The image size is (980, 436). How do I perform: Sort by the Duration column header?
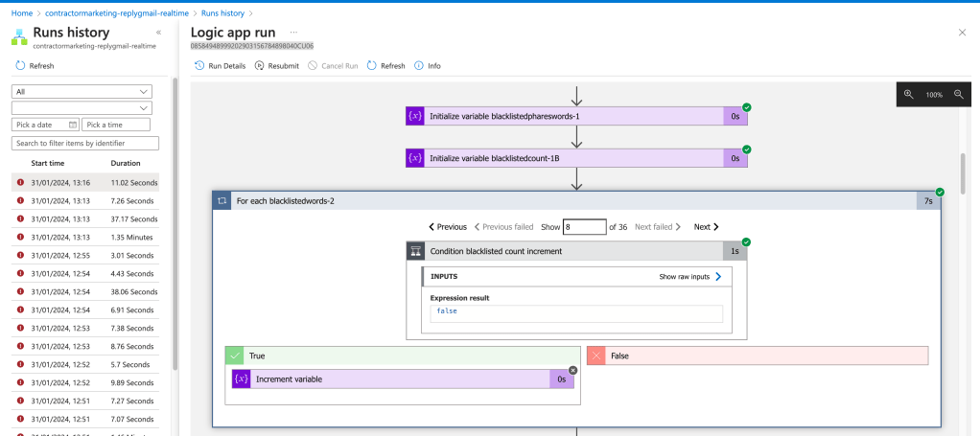126,163
